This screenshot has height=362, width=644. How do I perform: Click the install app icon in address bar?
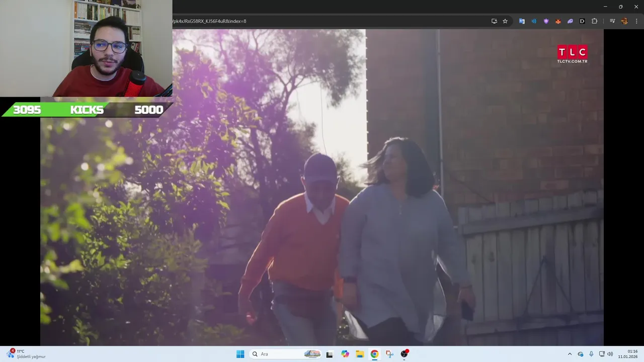click(x=494, y=21)
